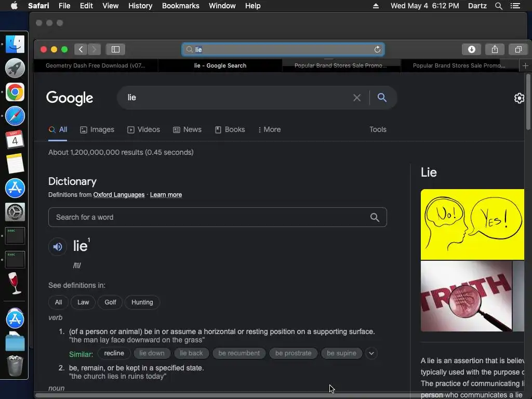Open the No Yes speech bubble image
532x399 pixels.
(472, 224)
